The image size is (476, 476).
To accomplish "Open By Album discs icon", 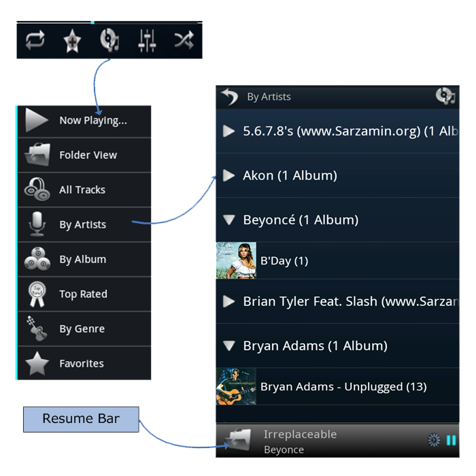I will (x=37, y=258).
